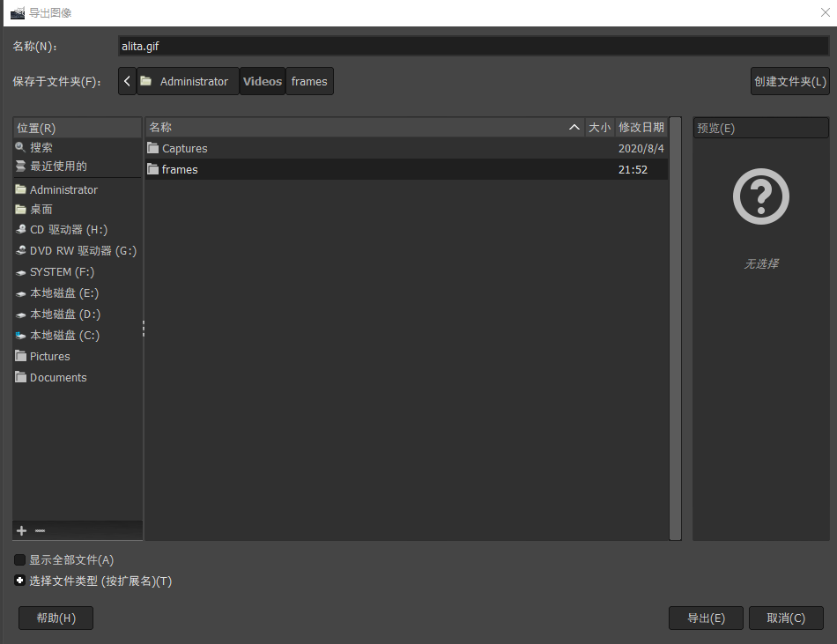837x644 pixels.
Task: Click the Pictures folder icon in sidebar
Action: [21, 356]
